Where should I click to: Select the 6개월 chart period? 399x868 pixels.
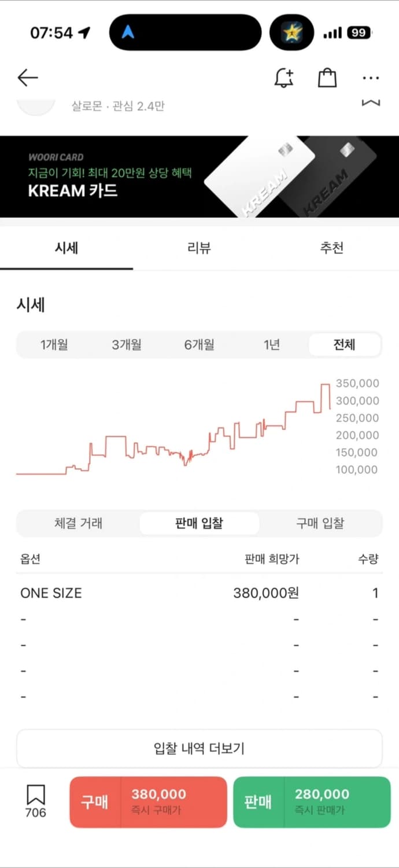(x=199, y=345)
